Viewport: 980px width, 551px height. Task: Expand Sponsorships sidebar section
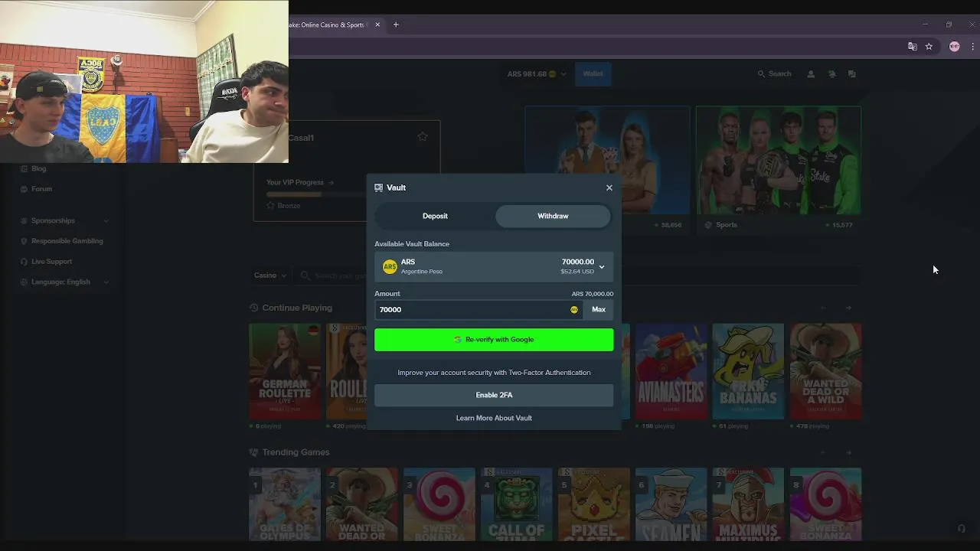64,220
